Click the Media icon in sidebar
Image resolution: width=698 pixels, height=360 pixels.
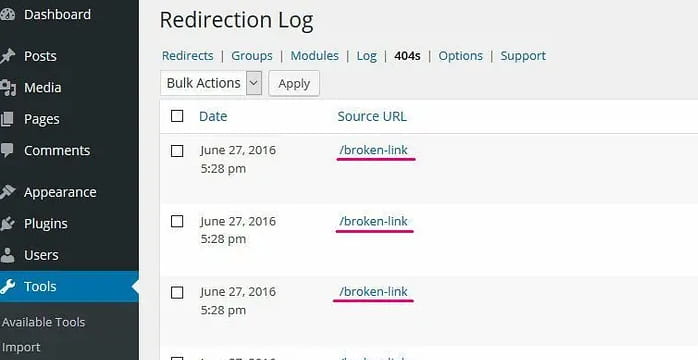point(8,88)
